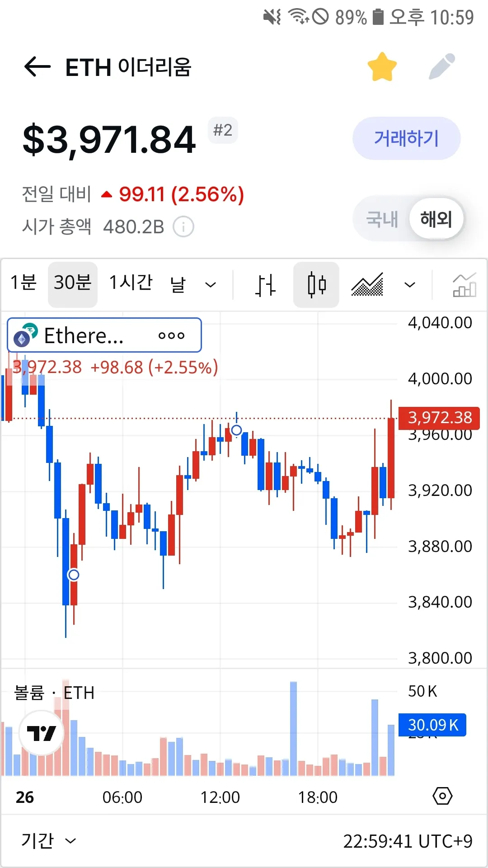488x868 pixels.
Task: Tap the 22:59:41 UTC+9 timezone button
Action: click(x=408, y=841)
